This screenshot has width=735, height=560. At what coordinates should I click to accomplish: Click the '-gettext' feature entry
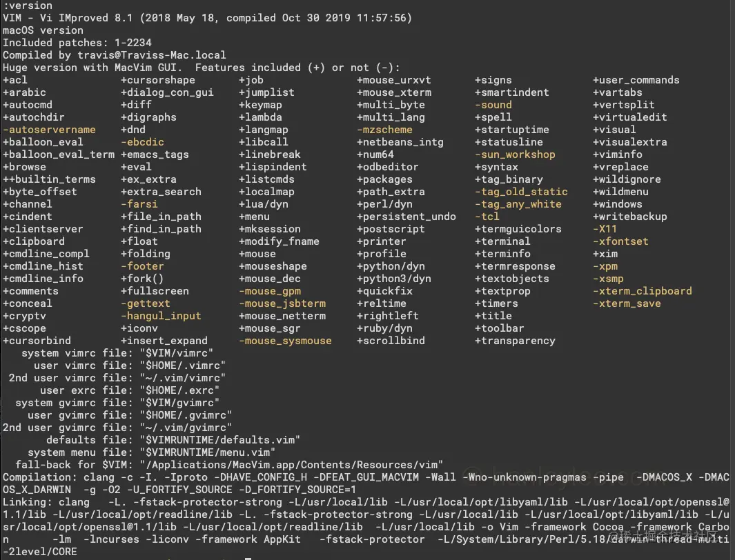click(x=146, y=303)
